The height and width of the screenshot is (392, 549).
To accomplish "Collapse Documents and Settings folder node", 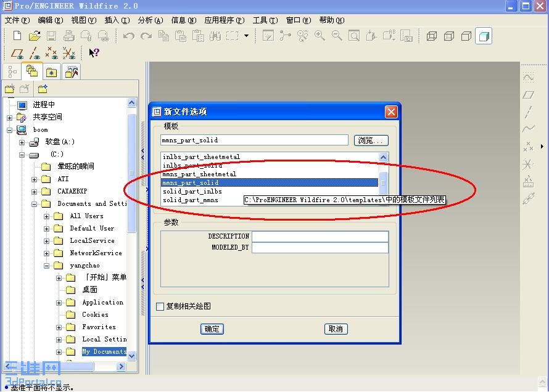I will [x=34, y=204].
